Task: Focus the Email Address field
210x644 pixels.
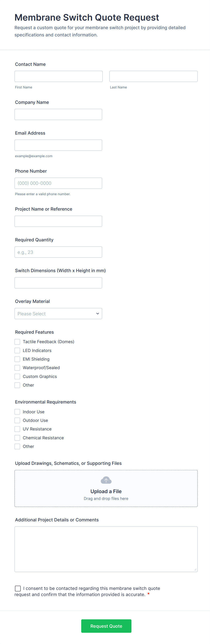Action: coord(58,145)
